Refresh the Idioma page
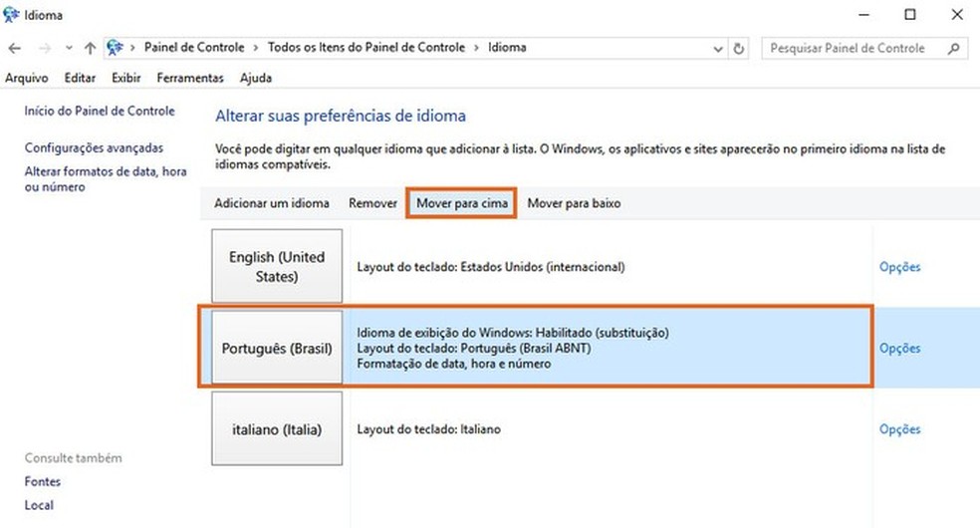Screen dimensions: 980x528 pyautogui.click(x=739, y=48)
